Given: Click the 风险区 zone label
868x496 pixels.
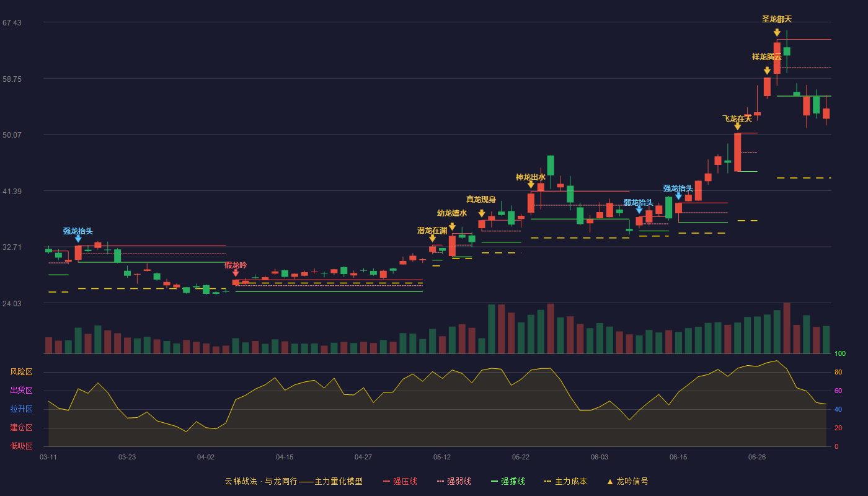Looking at the screenshot, I should 22,372.
